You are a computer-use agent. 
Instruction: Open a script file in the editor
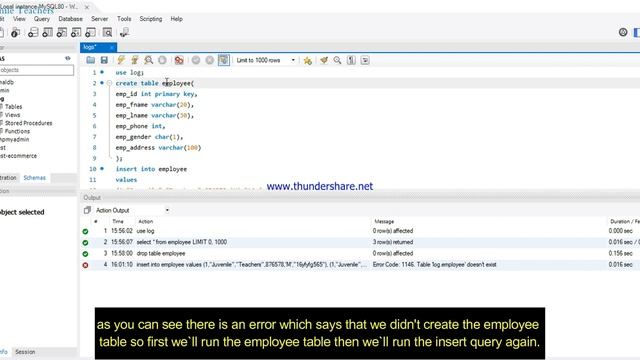tap(91, 60)
